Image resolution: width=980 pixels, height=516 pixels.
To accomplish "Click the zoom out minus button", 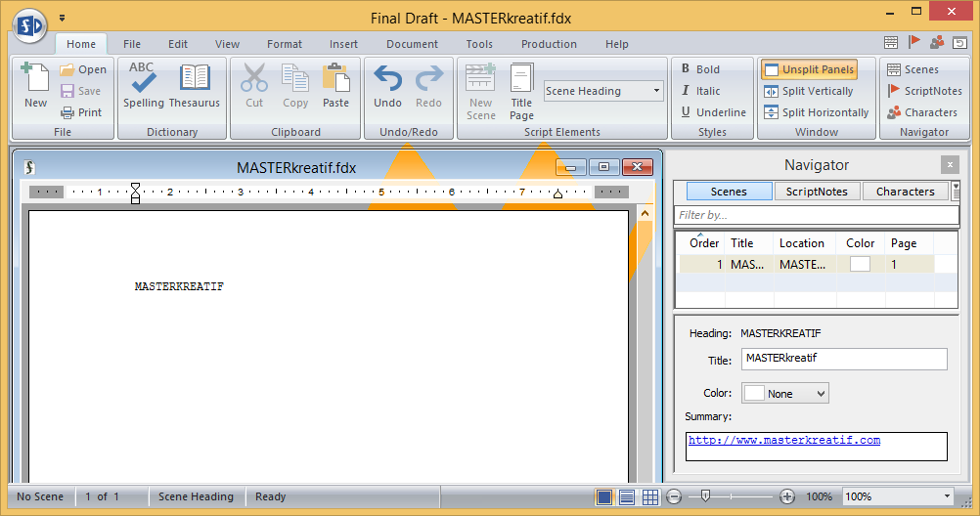I will pyautogui.click(x=674, y=496).
